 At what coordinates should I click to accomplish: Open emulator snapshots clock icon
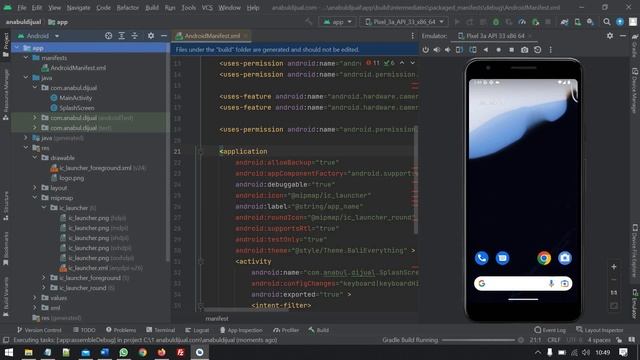(x=538, y=49)
